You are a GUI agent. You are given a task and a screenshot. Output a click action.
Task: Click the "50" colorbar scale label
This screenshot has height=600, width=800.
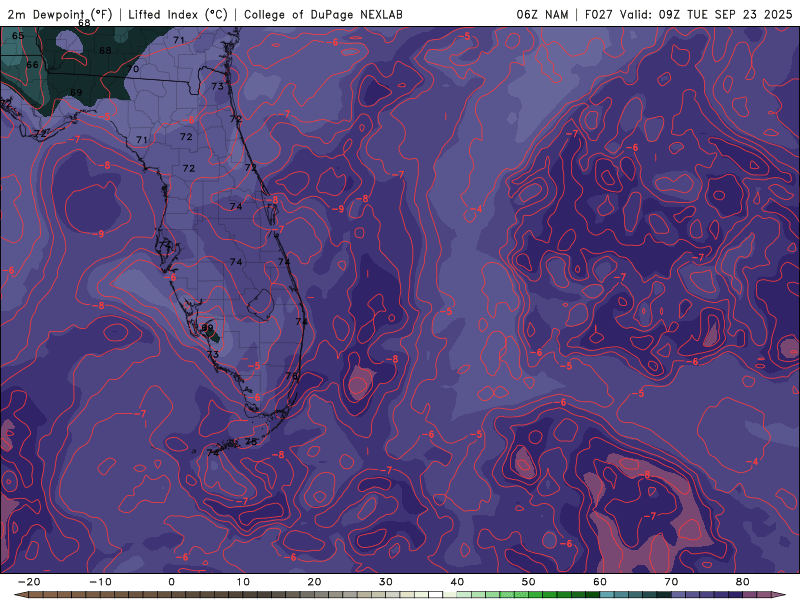pyautogui.click(x=529, y=582)
